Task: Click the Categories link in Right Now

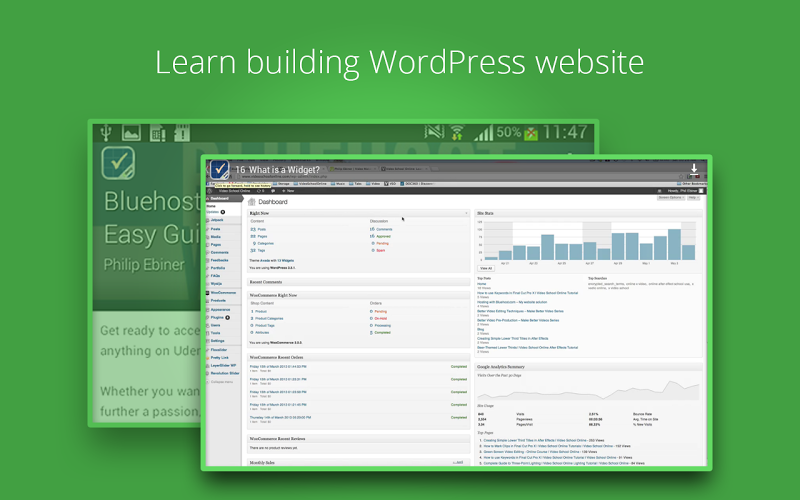Action: click(265, 243)
